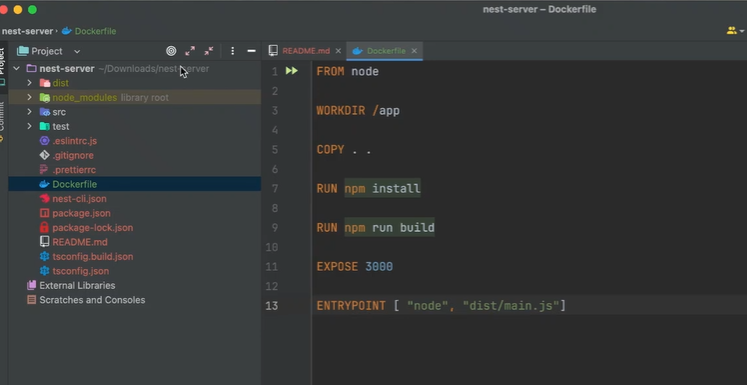Expand the src folder
Screen dimensions: 747x385
[30, 112]
